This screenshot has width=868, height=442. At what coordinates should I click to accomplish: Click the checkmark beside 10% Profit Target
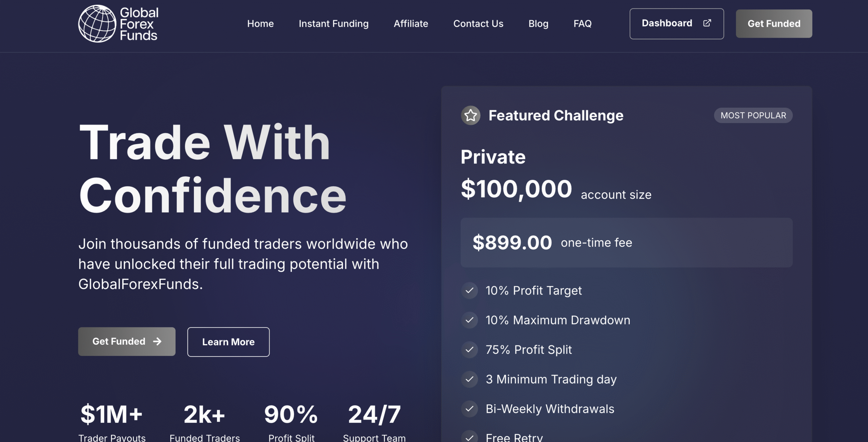point(470,290)
